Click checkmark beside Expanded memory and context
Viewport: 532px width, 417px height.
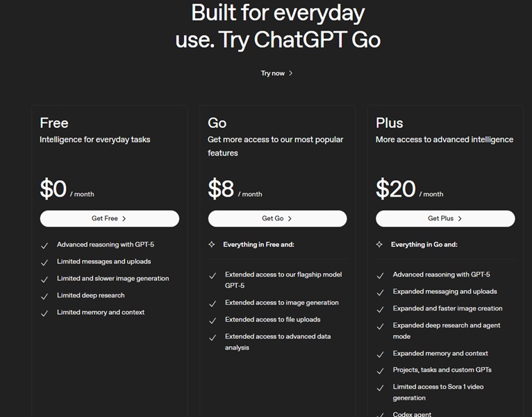[x=381, y=354]
